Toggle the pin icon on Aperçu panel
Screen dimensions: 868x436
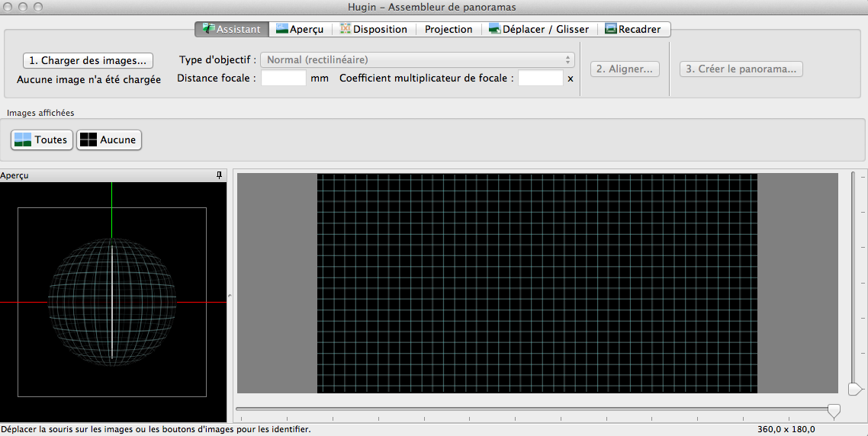coord(220,175)
